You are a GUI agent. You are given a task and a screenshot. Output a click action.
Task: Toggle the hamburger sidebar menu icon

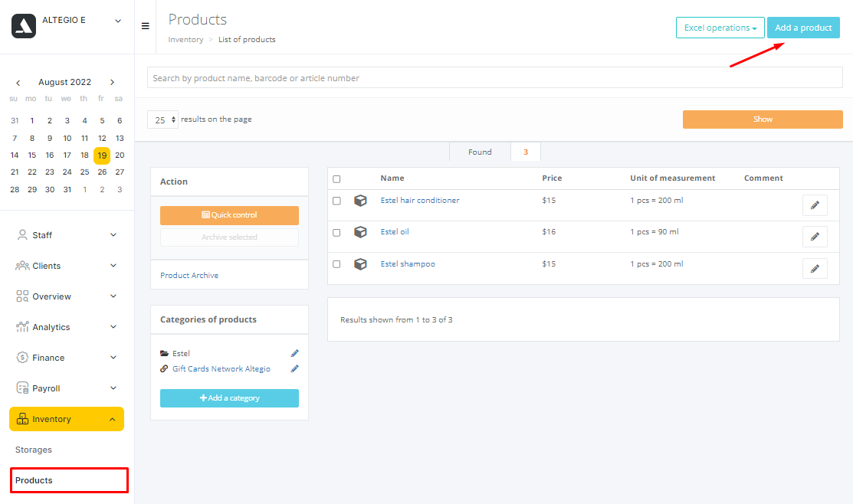[x=146, y=26]
